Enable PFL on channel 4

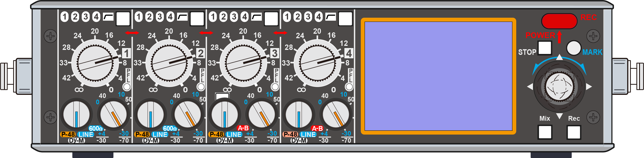(349, 87)
